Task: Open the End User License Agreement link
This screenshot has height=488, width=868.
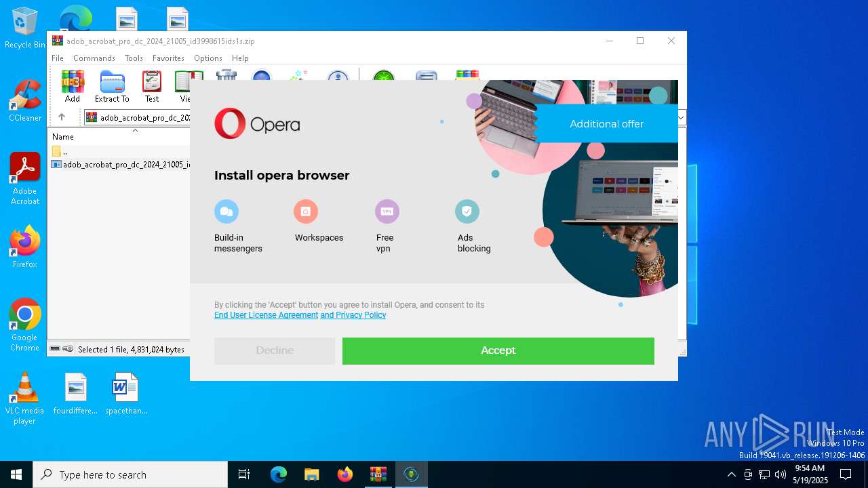Action: click(x=266, y=315)
